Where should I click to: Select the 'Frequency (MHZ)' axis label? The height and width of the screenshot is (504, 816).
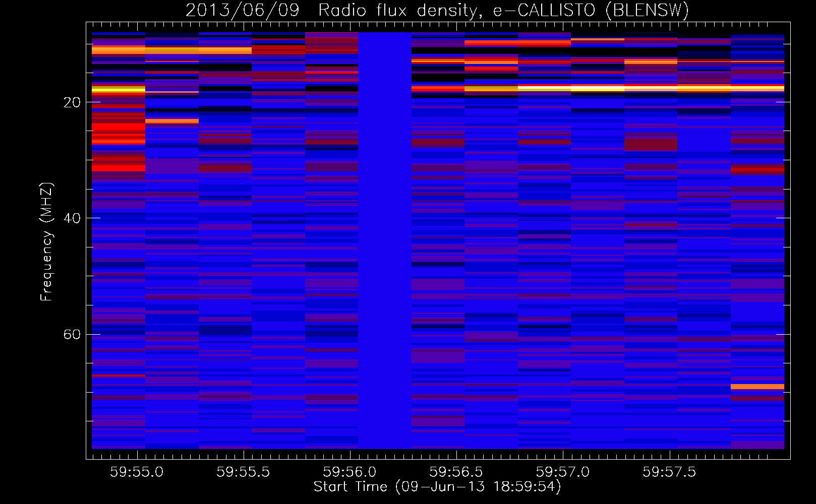(46, 242)
